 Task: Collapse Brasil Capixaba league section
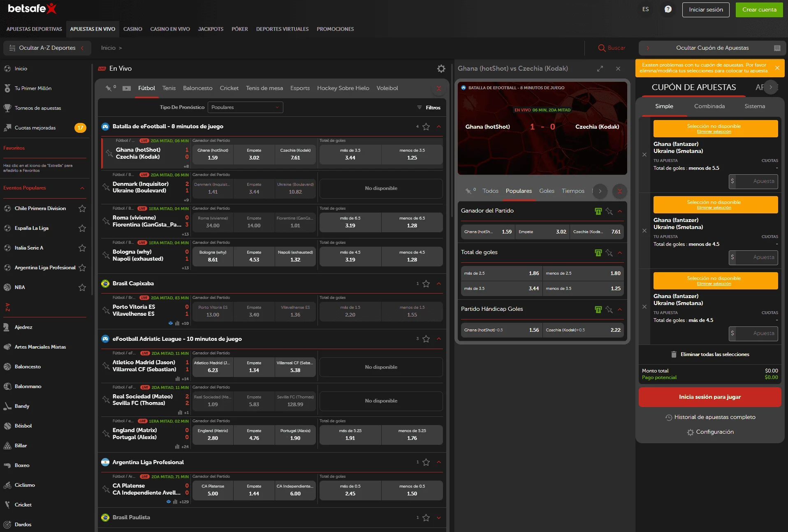point(439,284)
